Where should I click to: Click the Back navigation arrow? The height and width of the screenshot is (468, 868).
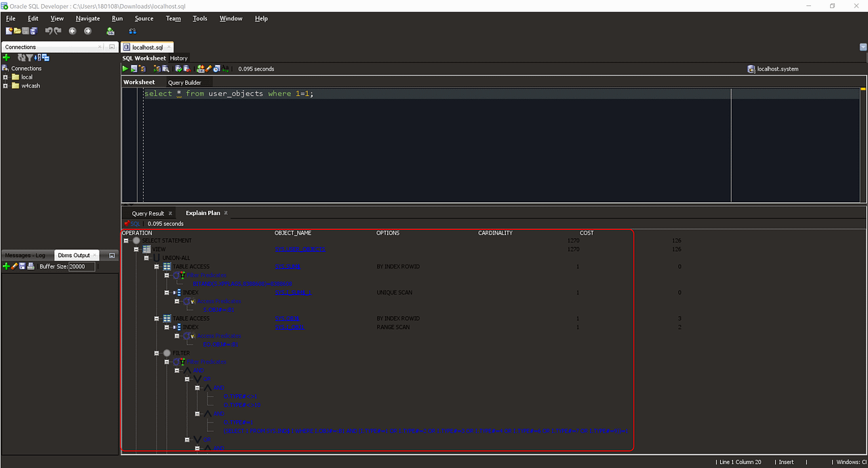coord(72,31)
